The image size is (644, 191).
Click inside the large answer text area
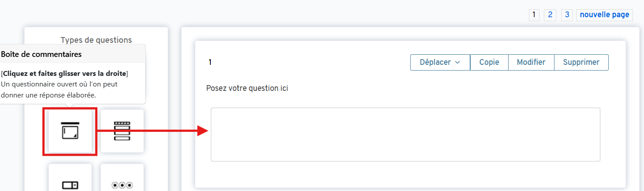[405, 134]
